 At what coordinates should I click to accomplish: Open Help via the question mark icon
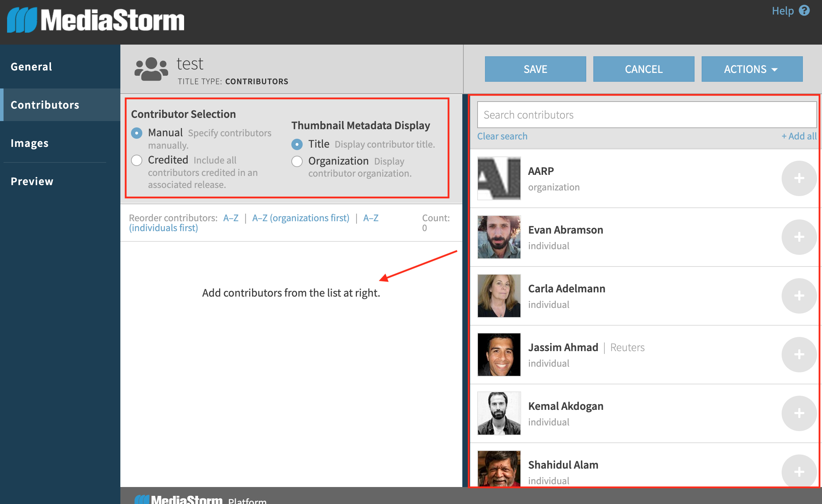point(805,11)
